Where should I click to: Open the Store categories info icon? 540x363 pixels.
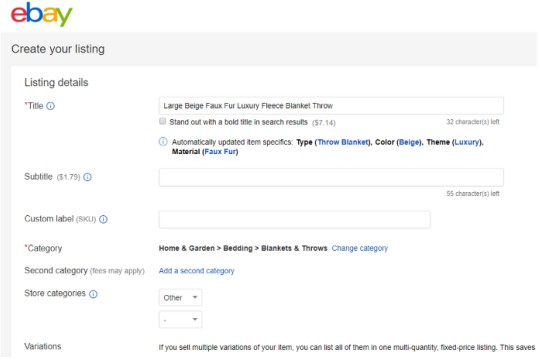tap(93, 294)
